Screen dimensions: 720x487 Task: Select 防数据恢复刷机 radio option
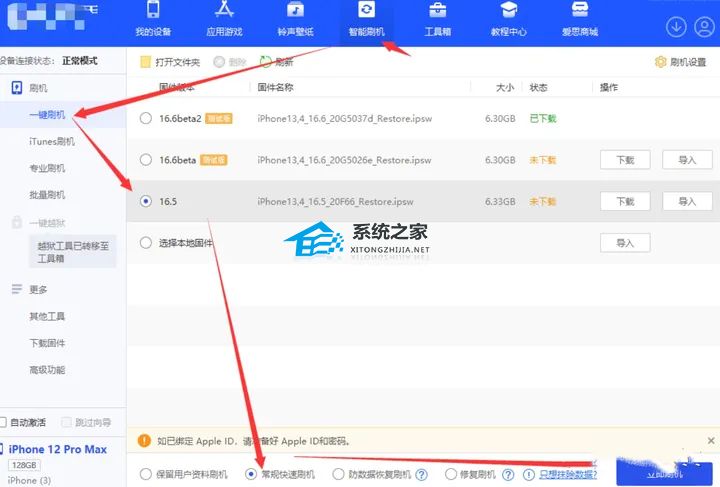point(338,474)
